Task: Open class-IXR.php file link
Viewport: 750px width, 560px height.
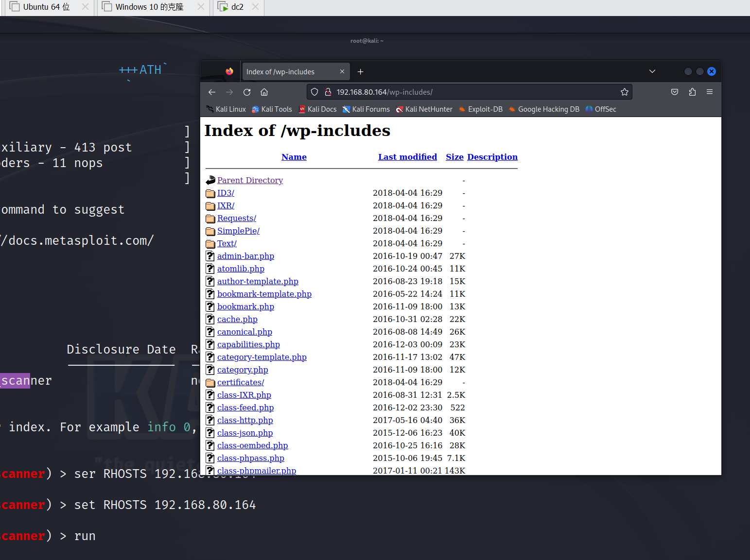Action: [x=244, y=395]
